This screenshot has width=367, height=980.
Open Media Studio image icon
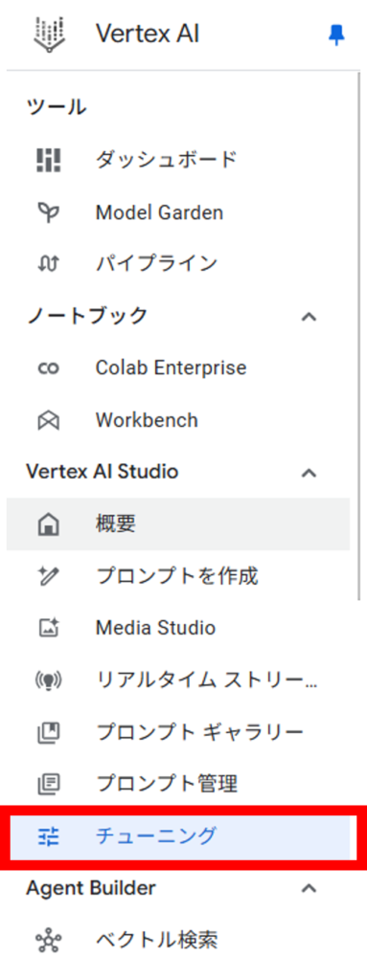click(48, 628)
